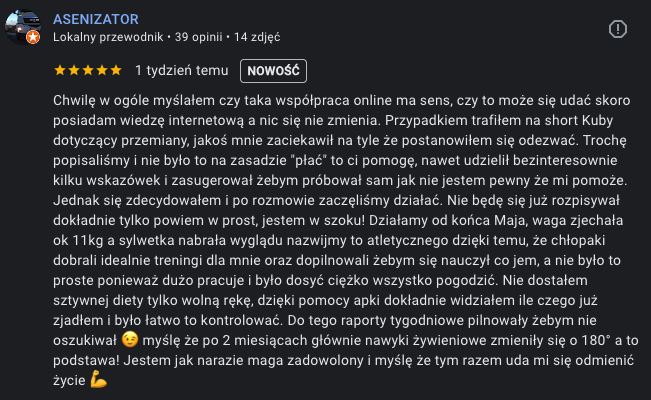Viewport: 651px width, 400px height.
Task: Click the exclamation mark icon to report the review
Action: (x=619, y=28)
